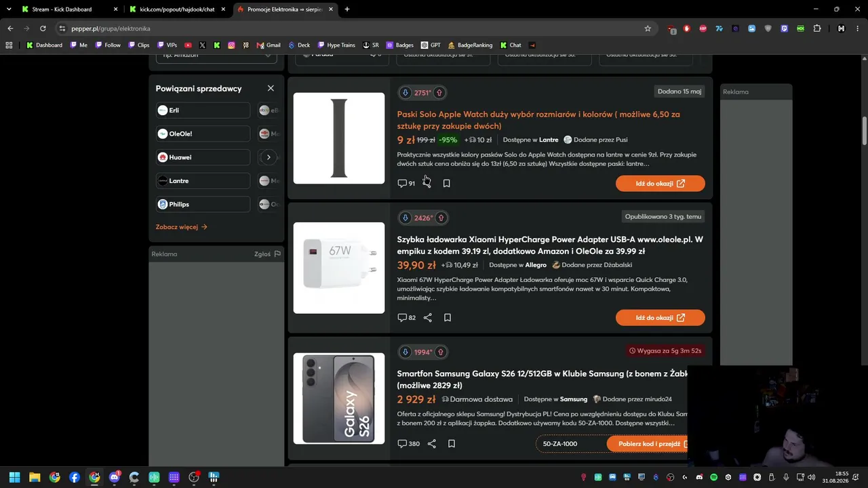The height and width of the screenshot is (488, 868).
Task: Open the Gmail bookmark
Action: (x=269, y=45)
